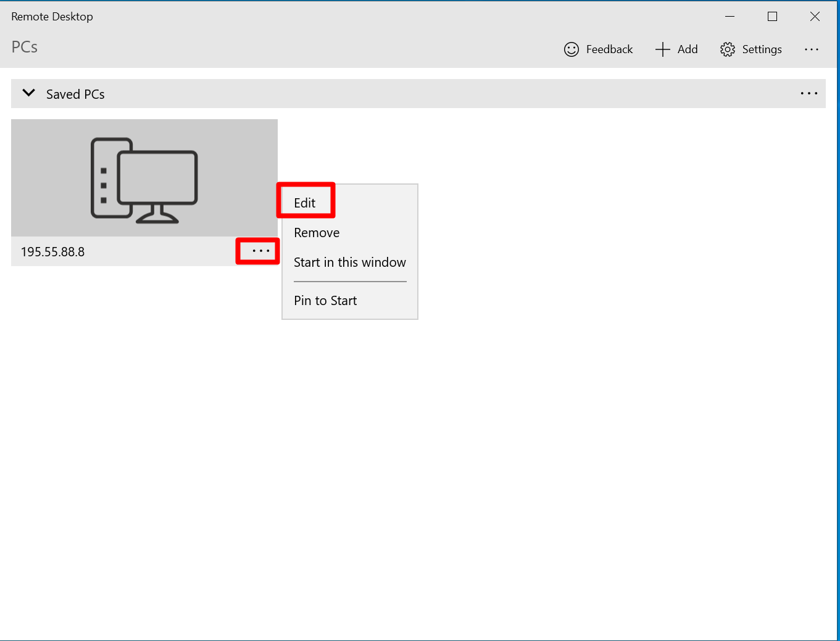Maximize the Remote Desktop window

tap(772, 17)
